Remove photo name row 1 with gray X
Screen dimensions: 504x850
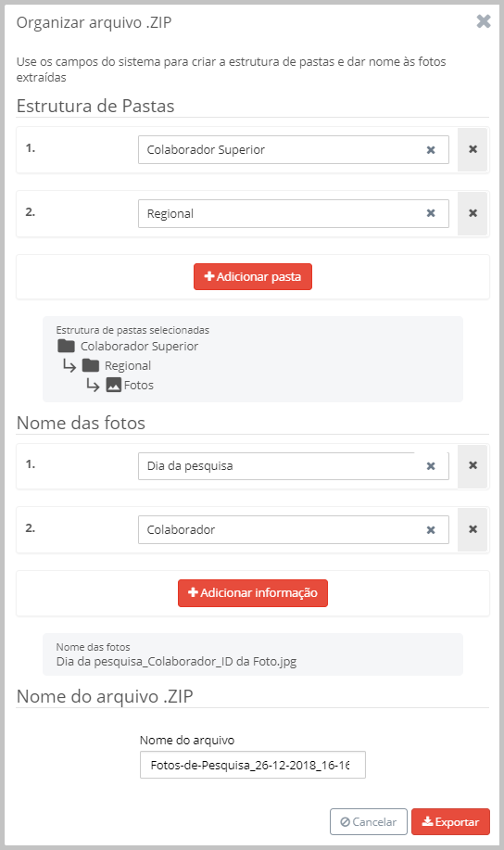[x=472, y=465]
